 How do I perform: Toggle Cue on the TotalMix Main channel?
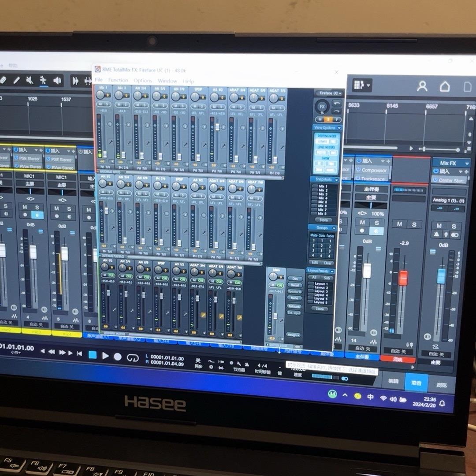click(x=279, y=285)
